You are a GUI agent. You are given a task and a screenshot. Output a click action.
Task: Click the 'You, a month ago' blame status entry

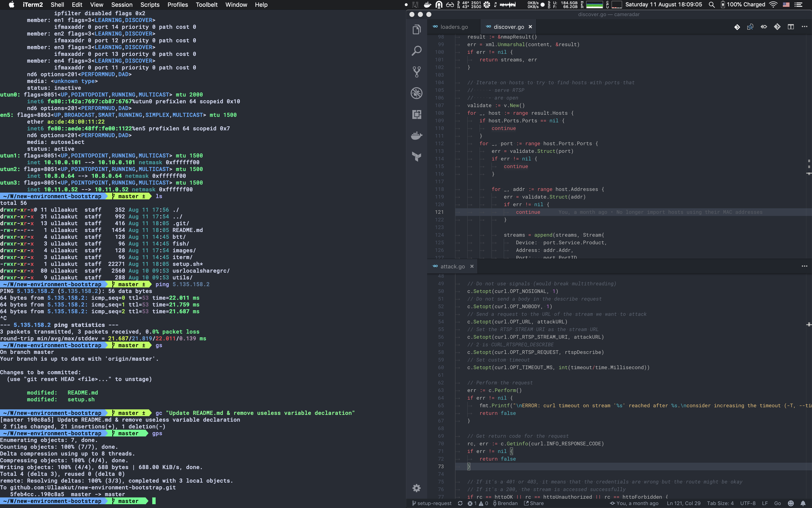click(634, 503)
